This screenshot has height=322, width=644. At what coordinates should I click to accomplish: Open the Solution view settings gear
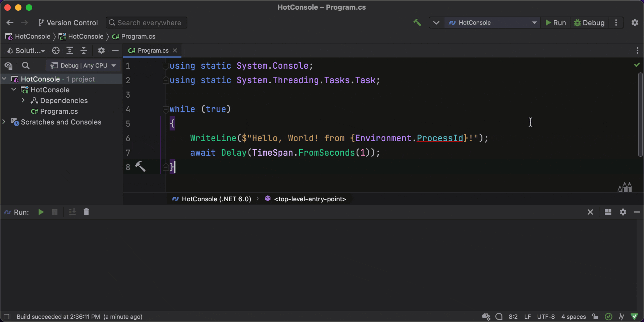coord(101,51)
